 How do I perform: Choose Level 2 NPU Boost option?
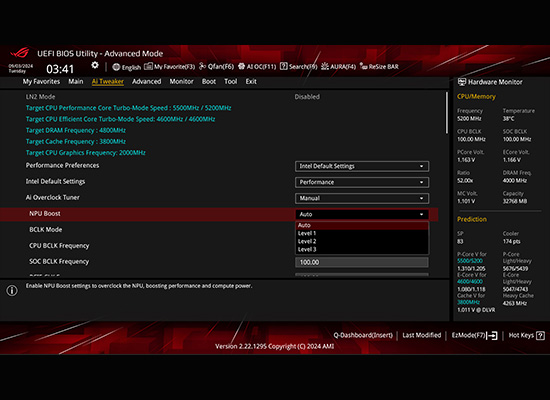[362, 241]
